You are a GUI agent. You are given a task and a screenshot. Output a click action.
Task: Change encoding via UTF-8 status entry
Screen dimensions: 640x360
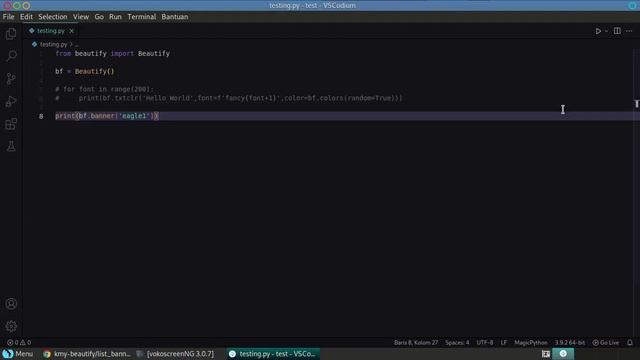point(484,343)
